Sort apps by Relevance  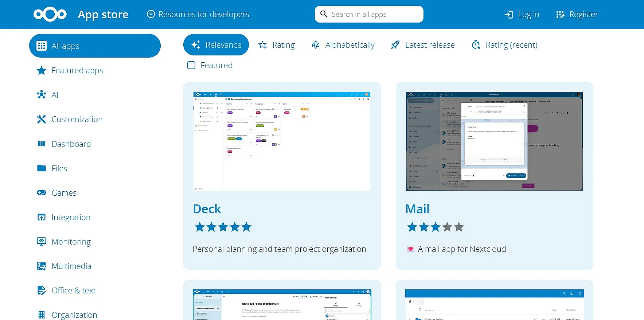[216, 45]
